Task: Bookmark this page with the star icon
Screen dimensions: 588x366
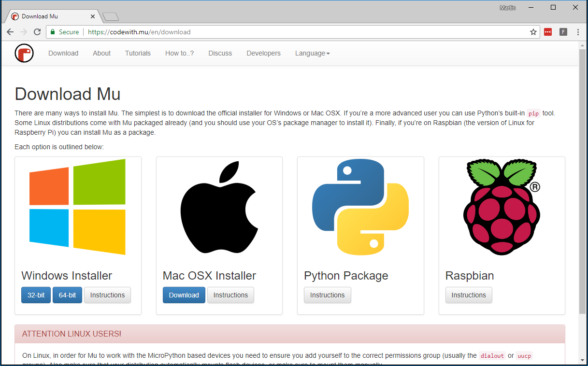Action: 533,32
